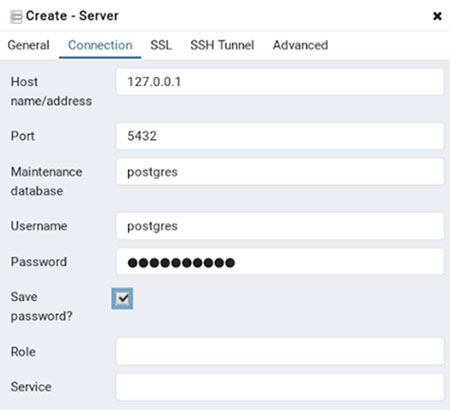450x410 pixels.
Task: Click the Role label
Action: pos(23,352)
